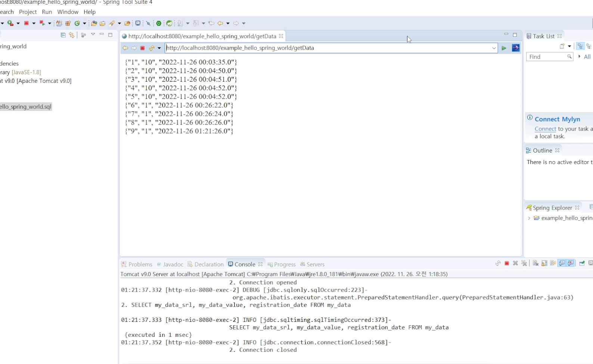The width and height of the screenshot is (593, 364).
Task: Click the Connect link under Connect Mylyn
Action: click(546, 129)
